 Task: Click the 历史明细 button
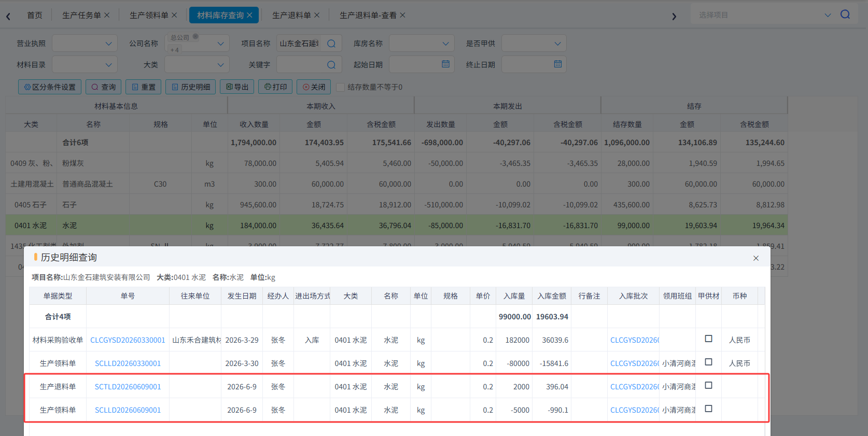tap(191, 87)
